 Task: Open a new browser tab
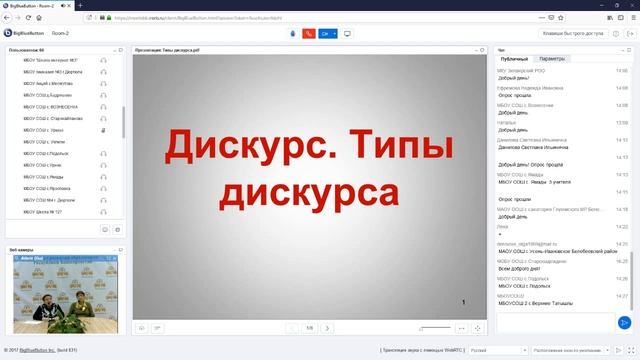tap(80, 5)
